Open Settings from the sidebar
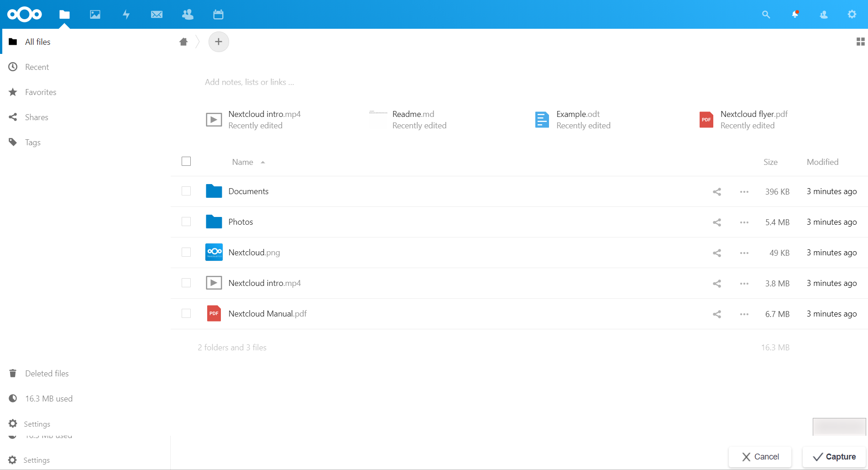The height and width of the screenshot is (470, 868). coord(37,423)
